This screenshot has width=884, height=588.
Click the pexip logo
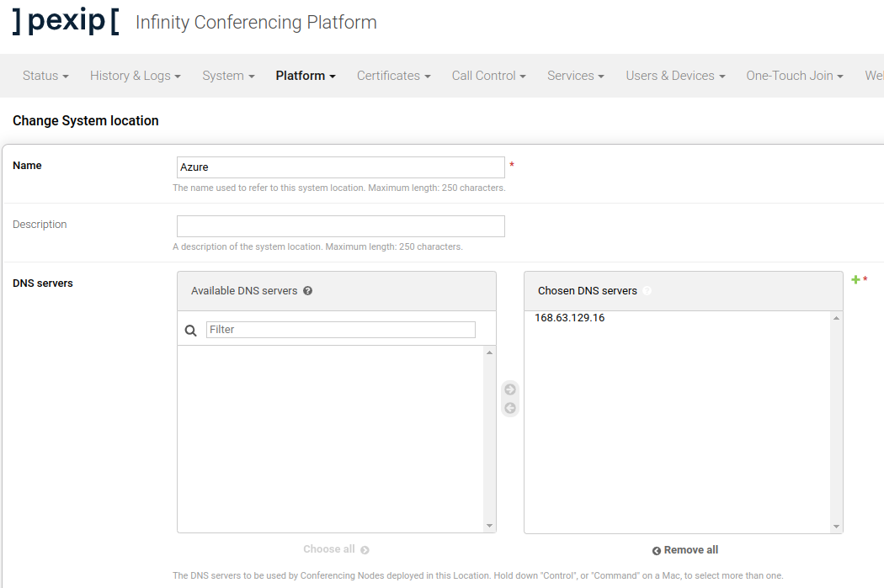(x=66, y=22)
